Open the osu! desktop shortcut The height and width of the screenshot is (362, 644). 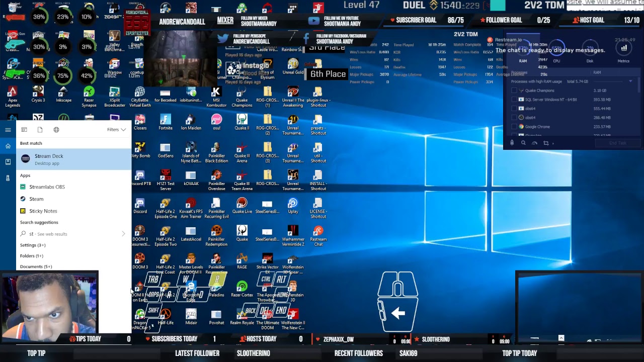(216, 122)
